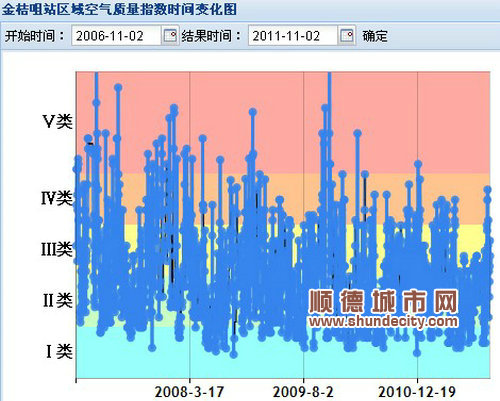500x401 pixels.
Task: Click the chart title 金桔咀站区域空气质量指数时间变化图
Action: click(x=119, y=9)
